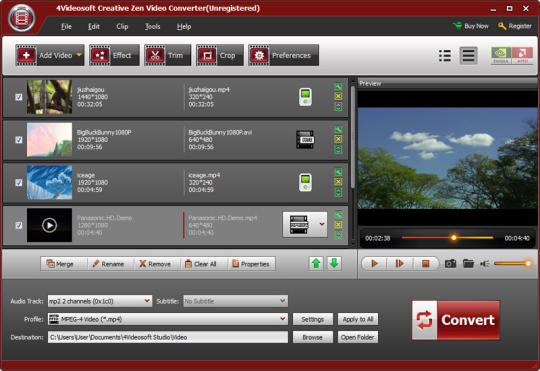
Task: Adjust the volume slider
Action: tap(513, 264)
